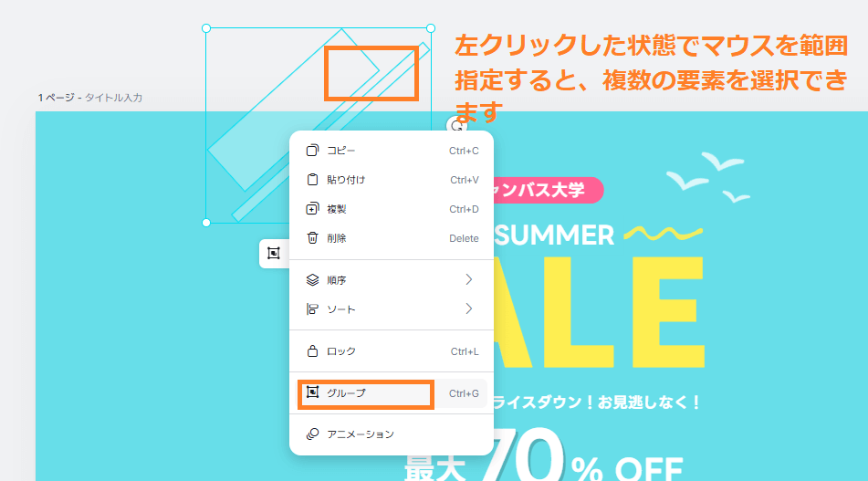Viewport: 868px width, 481px height.
Task: Expand the ソート submenu chevron
Action: 469,308
